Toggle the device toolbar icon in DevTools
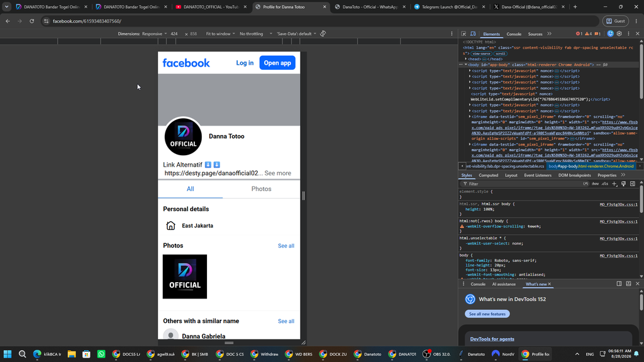This screenshot has height=362, width=644. click(473, 34)
